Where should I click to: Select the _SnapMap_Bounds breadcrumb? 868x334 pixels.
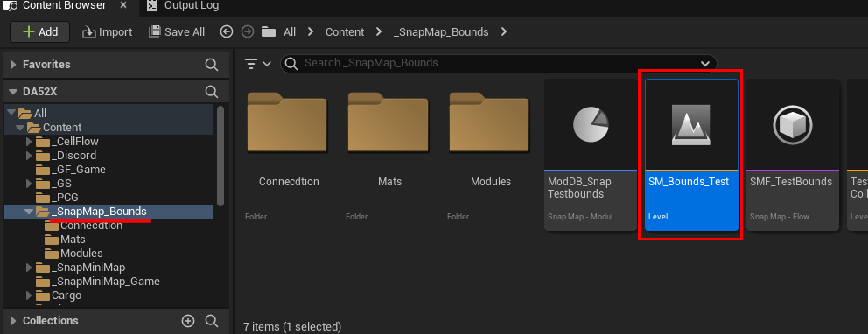(x=441, y=32)
